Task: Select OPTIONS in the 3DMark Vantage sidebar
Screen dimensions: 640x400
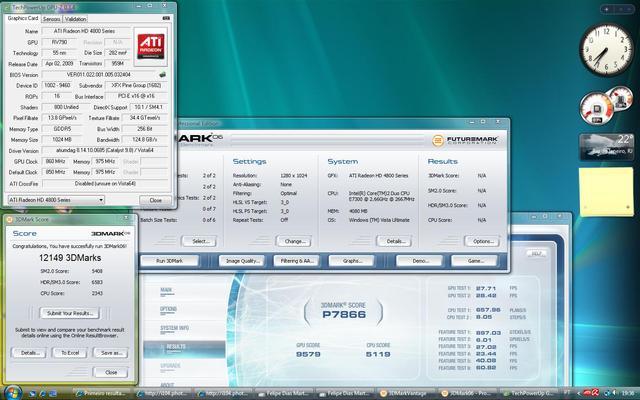Action: 168,309
